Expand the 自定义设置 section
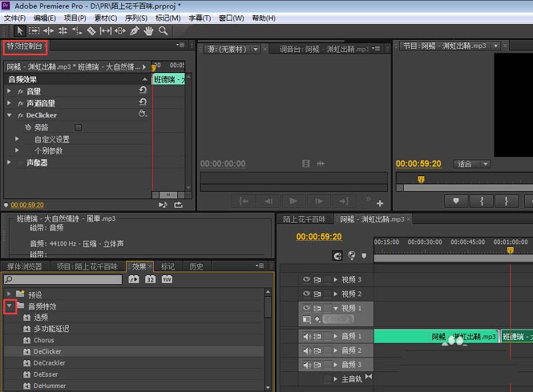Viewport: 533px width, 392px height. 17,138
